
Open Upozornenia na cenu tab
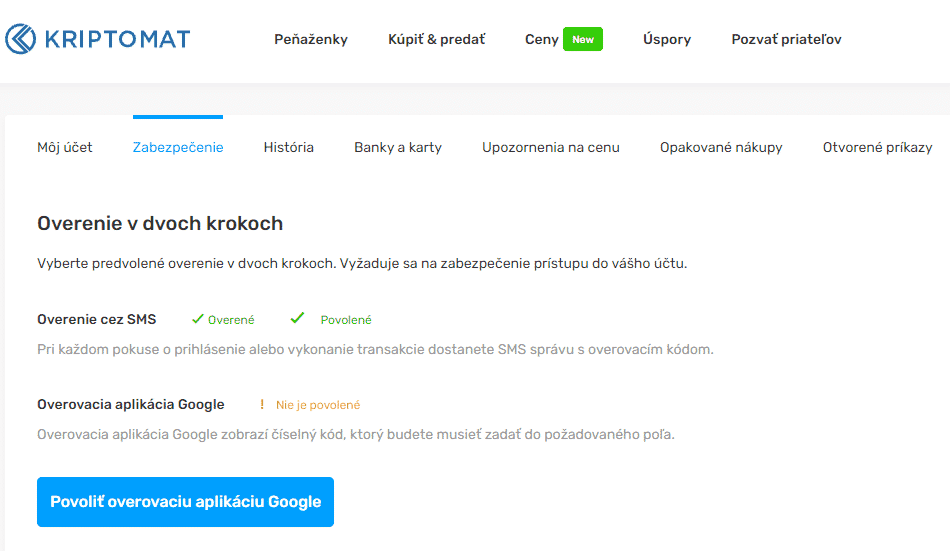click(x=551, y=147)
